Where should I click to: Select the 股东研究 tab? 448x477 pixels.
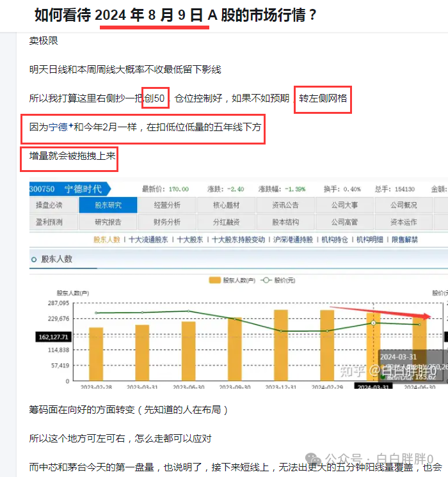click(x=108, y=205)
